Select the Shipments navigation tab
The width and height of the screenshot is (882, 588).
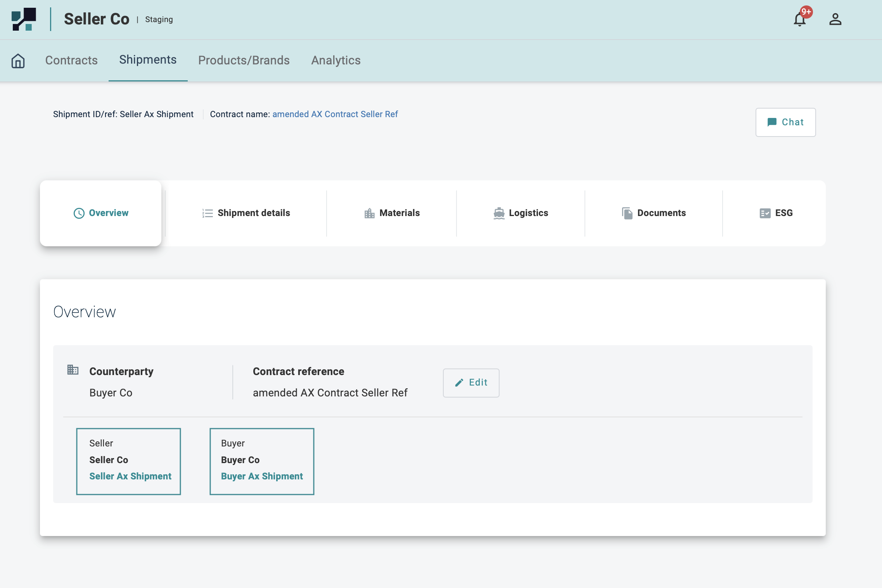coord(148,60)
